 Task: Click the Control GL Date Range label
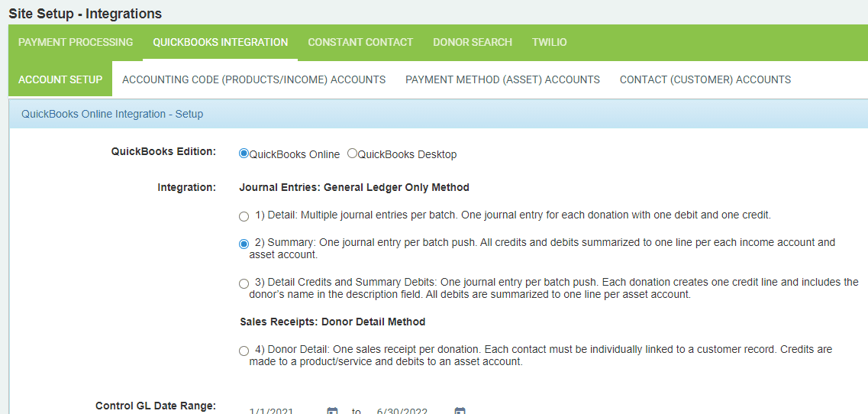pos(156,406)
